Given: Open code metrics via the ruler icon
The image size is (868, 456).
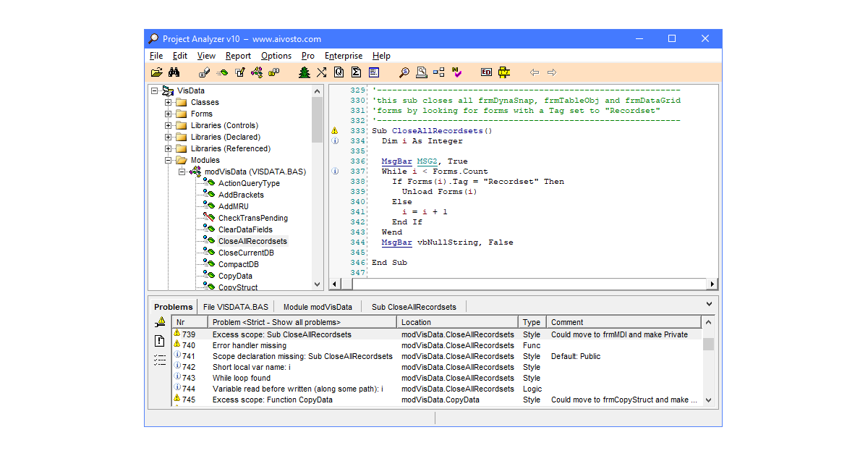Looking at the screenshot, I should [504, 72].
